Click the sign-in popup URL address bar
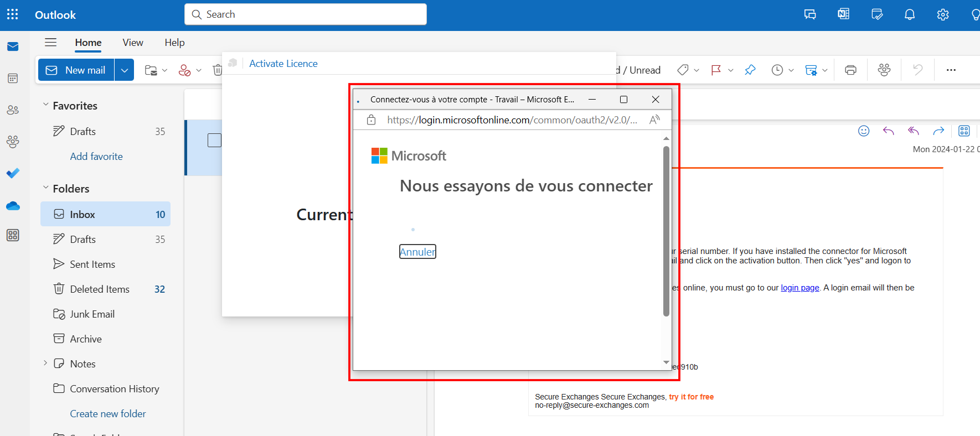Screen dimensions: 980x436 [512, 120]
